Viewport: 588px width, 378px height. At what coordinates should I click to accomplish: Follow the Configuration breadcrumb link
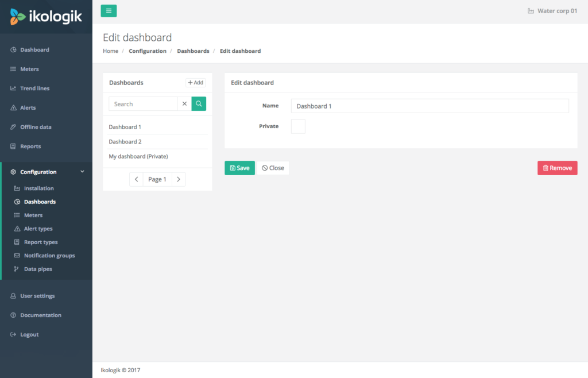tap(148, 51)
